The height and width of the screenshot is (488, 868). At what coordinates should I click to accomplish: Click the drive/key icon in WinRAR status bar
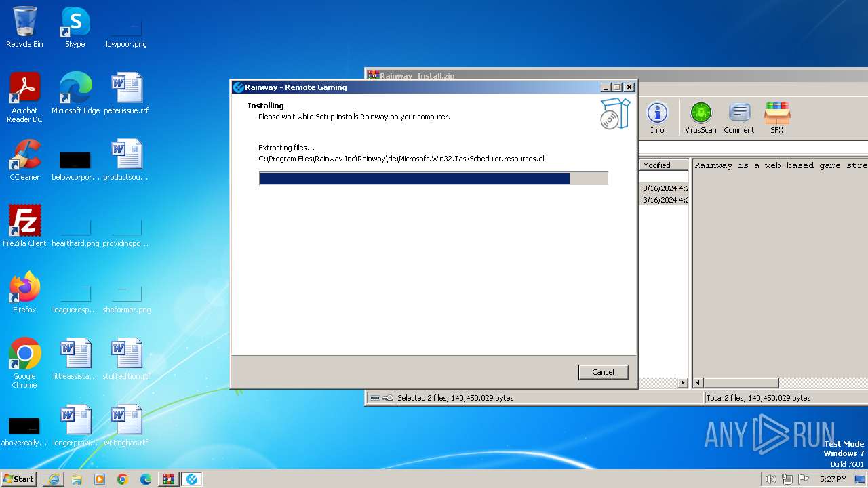click(x=381, y=398)
